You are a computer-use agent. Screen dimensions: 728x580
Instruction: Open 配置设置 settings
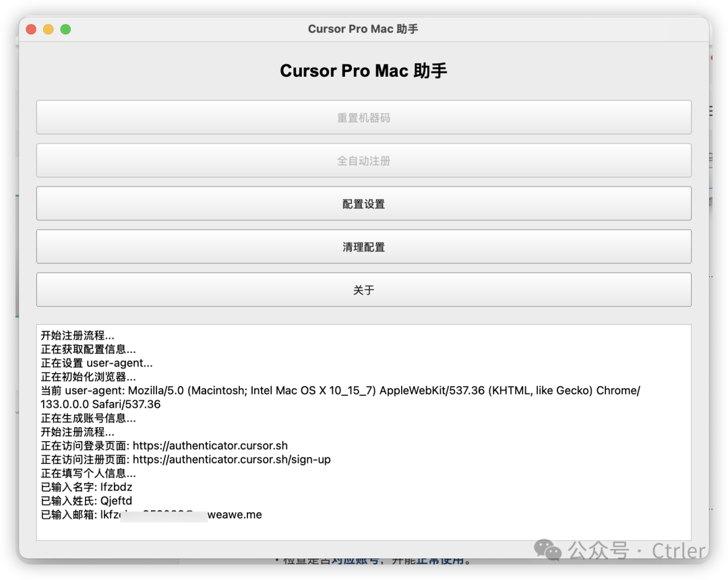[363, 204]
